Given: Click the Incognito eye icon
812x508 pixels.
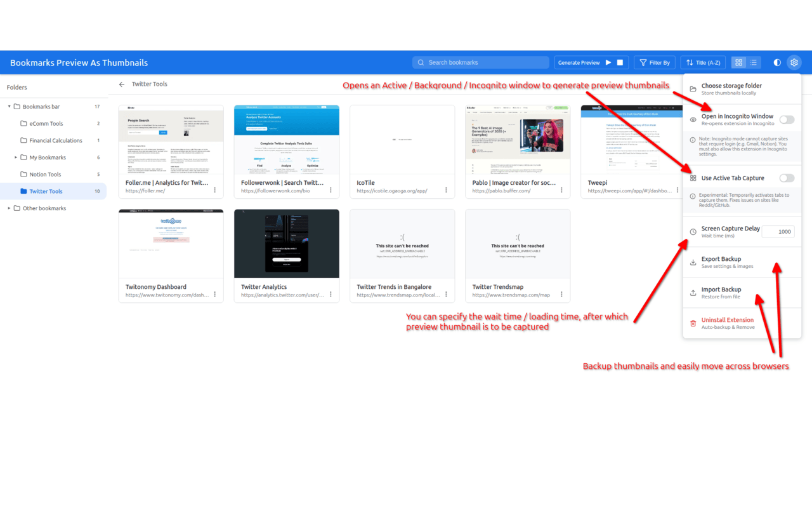Looking at the screenshot, I should 693,119.
